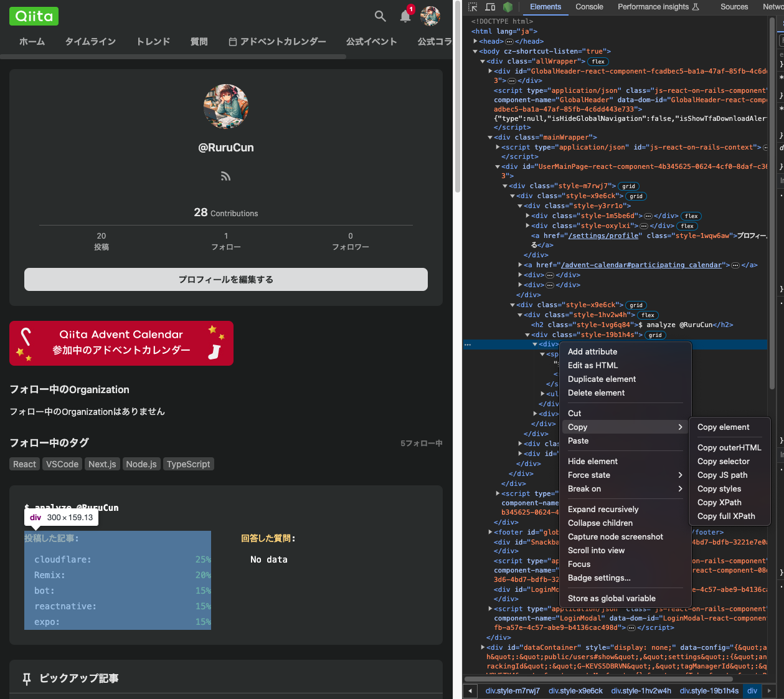Activate DevTools inspect element picker icon

tap(473, 7)
